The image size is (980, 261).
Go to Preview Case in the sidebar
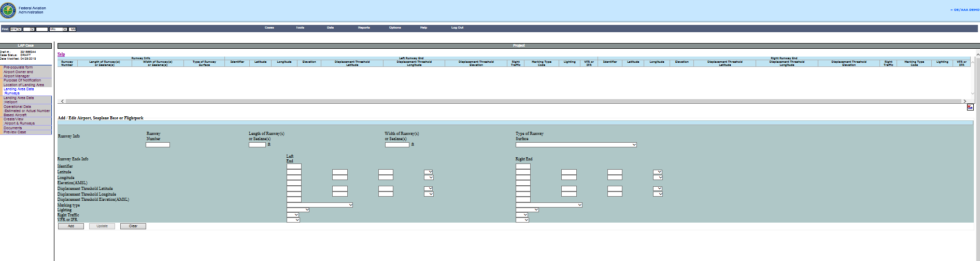click(15, 132)
